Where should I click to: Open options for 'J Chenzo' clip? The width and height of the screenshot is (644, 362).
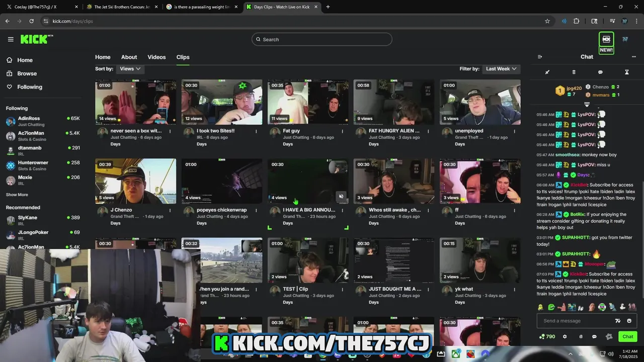pyautogui.click(x=170, y=210)
